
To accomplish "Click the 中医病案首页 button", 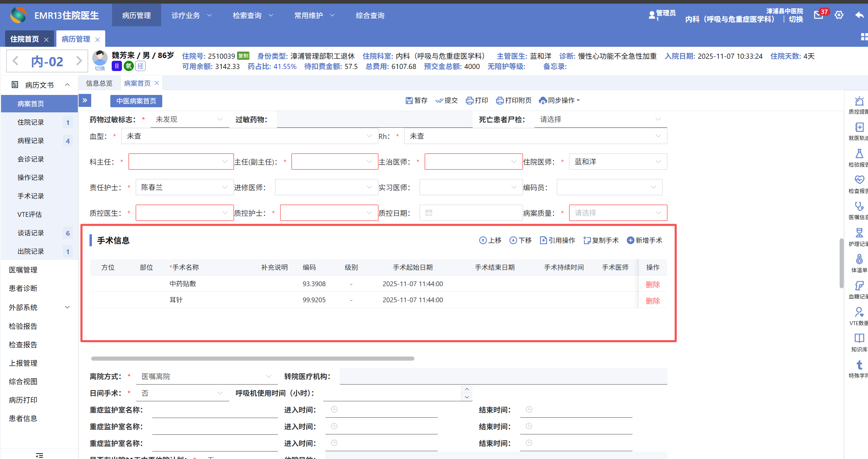I will pos(136,101).
